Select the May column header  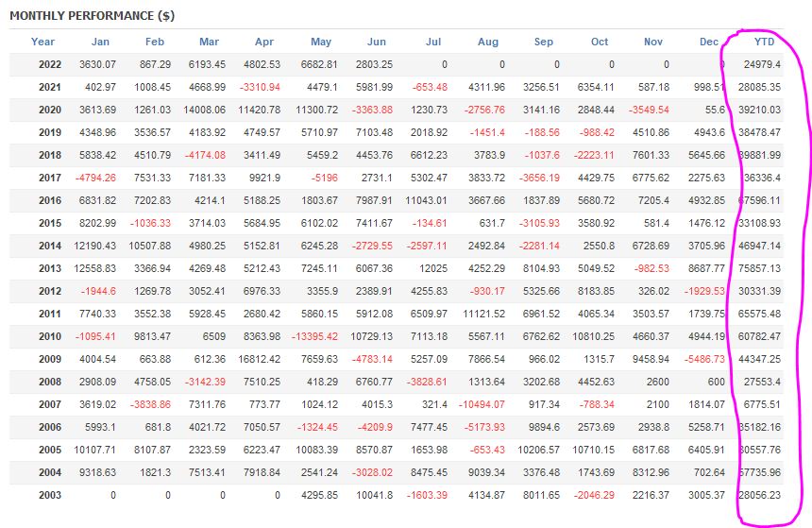point(321,42)
